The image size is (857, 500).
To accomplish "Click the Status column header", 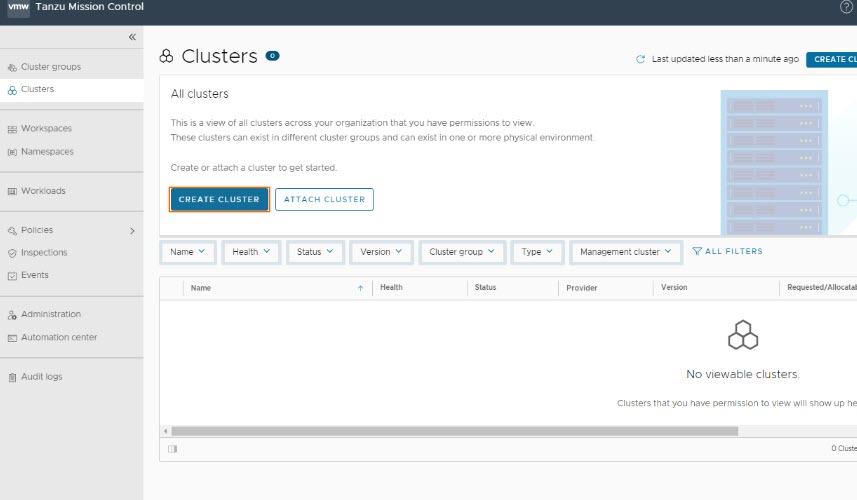I will [x=485, y=287].
